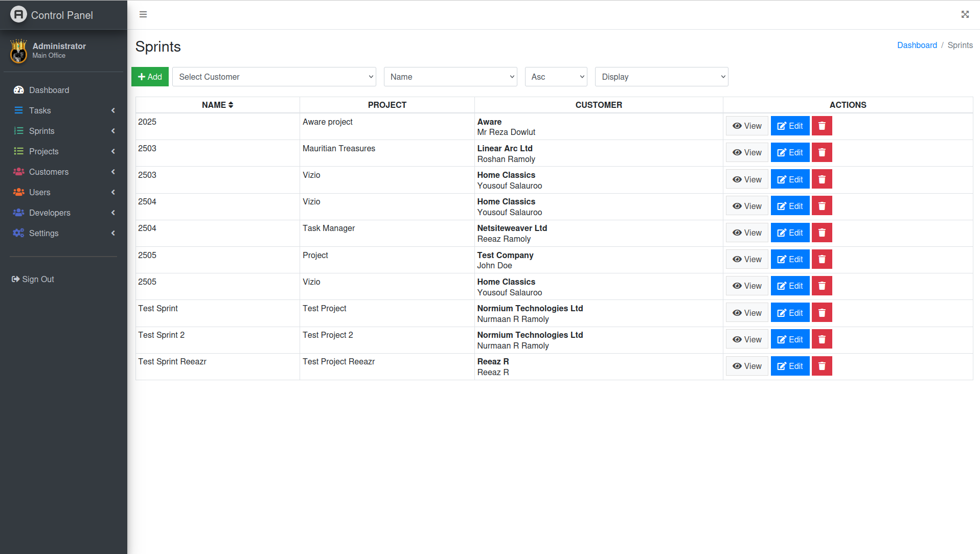Click the Control Panel logo icon

click(x=18, y=14)
